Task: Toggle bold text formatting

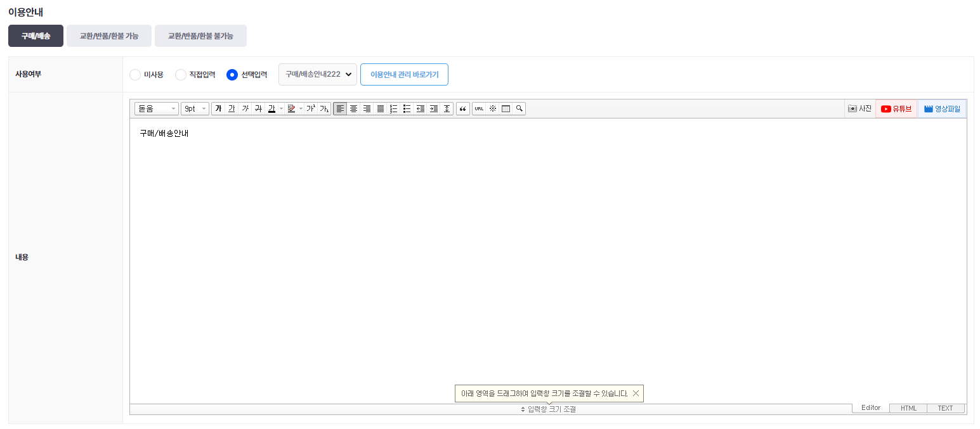Action: pyautogui.click(x=218, y=108)
